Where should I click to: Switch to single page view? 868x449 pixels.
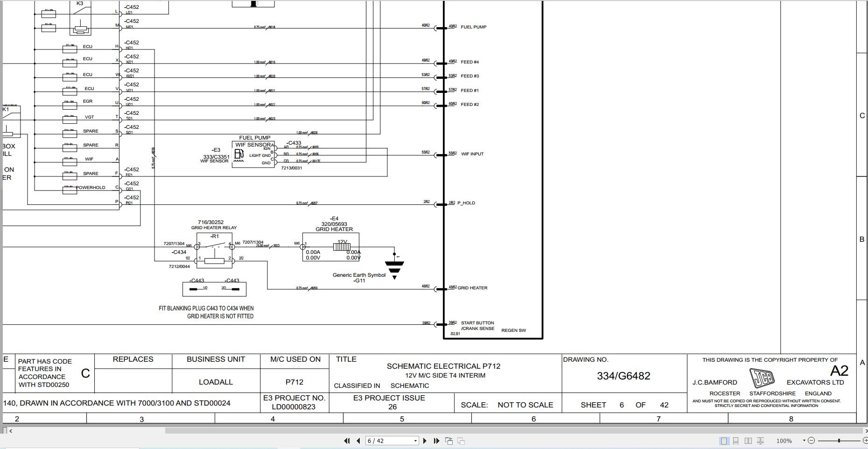[724, 441]
